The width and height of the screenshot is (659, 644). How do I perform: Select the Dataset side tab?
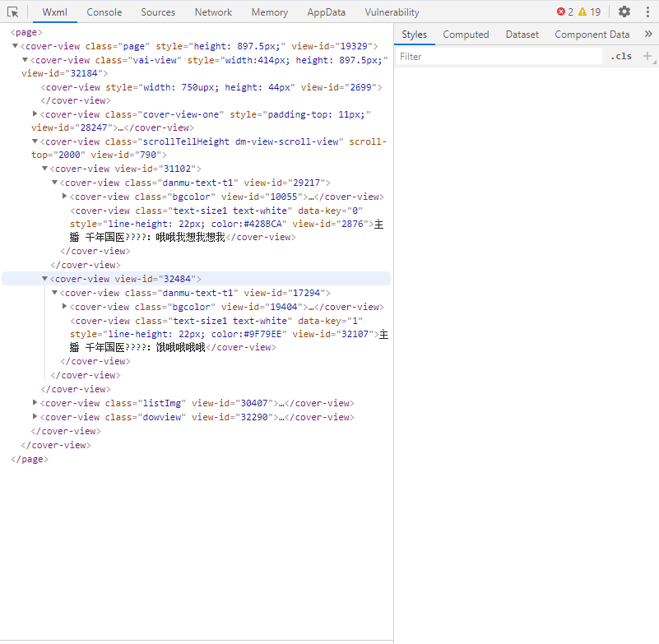coord(522,35)
